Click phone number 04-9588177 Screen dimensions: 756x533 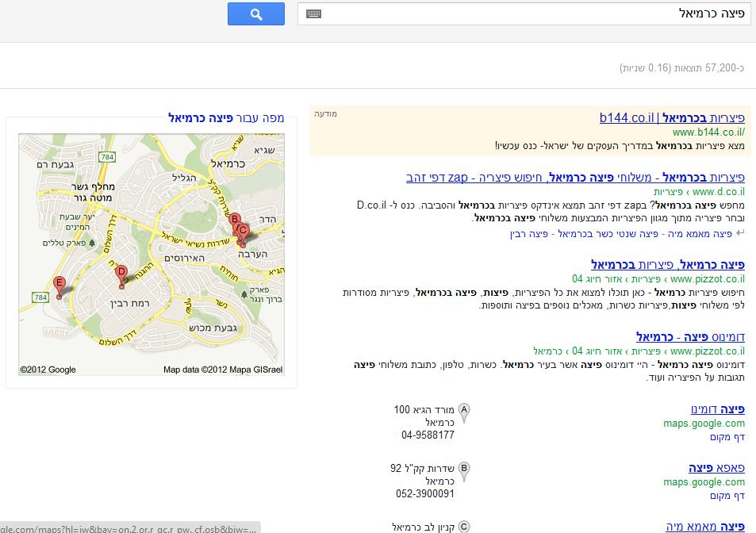tap(428, 435)
